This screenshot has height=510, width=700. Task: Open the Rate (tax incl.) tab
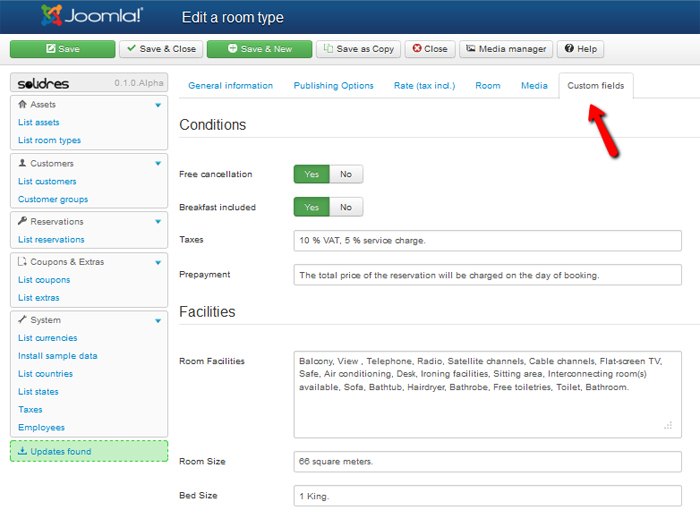(424, 86)
